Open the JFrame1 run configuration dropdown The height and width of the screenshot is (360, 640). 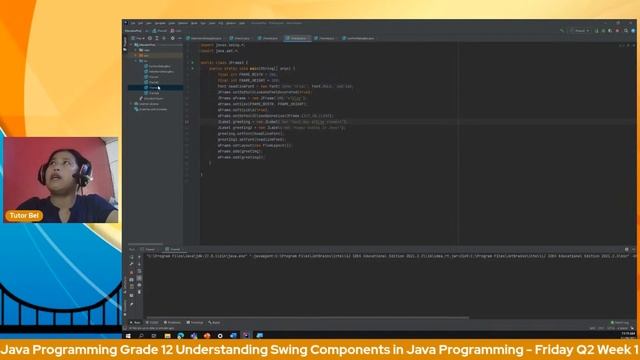580,31
